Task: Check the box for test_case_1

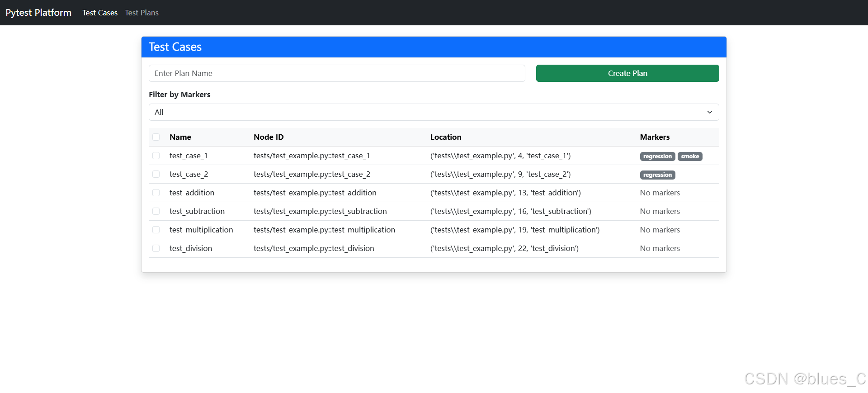Action: [x=156, y=156]
